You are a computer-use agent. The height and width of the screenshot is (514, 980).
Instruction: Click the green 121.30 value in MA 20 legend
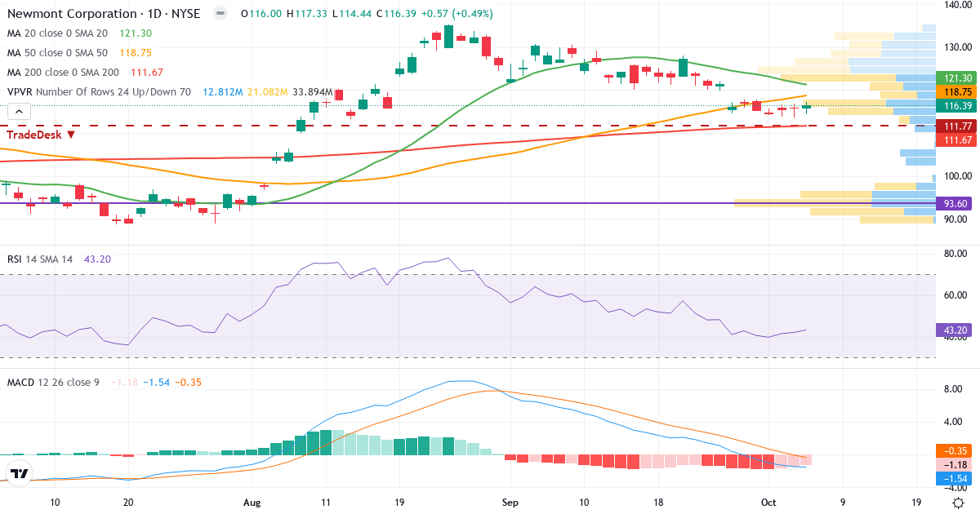point(136,33)
